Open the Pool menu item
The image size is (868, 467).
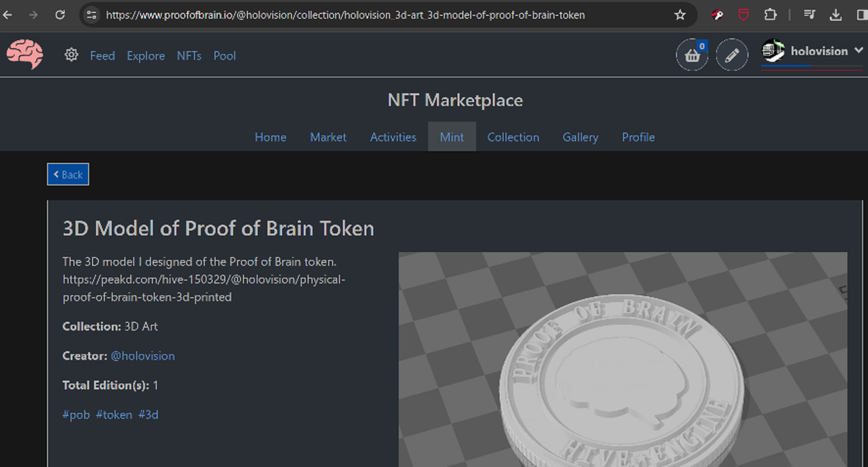[224, 56]
